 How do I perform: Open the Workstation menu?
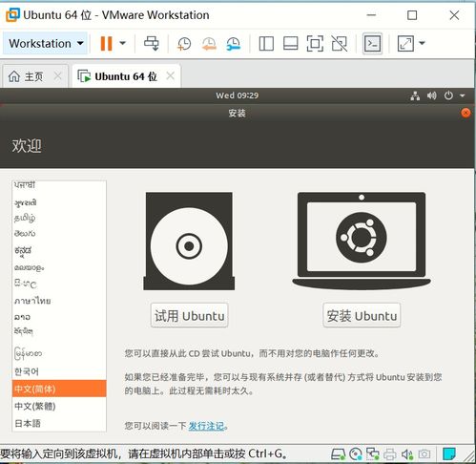point(46,43)
